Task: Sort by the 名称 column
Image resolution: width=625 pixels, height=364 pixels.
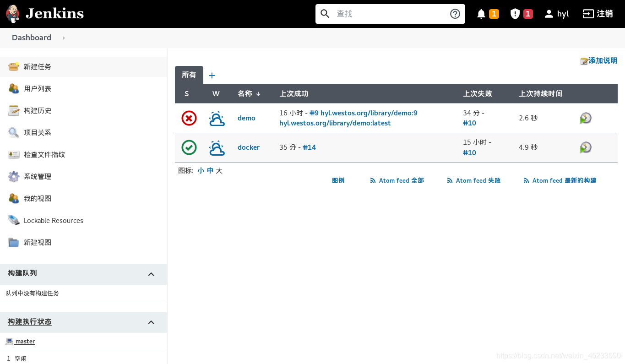Action: pyautogui.click(x=249, y=93)
